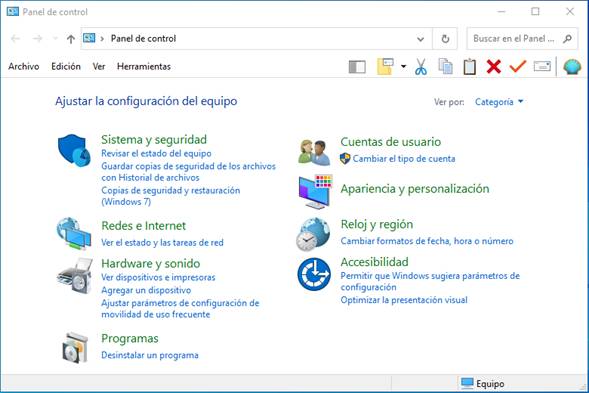This screenshot has height=393, width=589.
Task: Click the Accesibilidad blue circle icon
Action: pos(314,274)
